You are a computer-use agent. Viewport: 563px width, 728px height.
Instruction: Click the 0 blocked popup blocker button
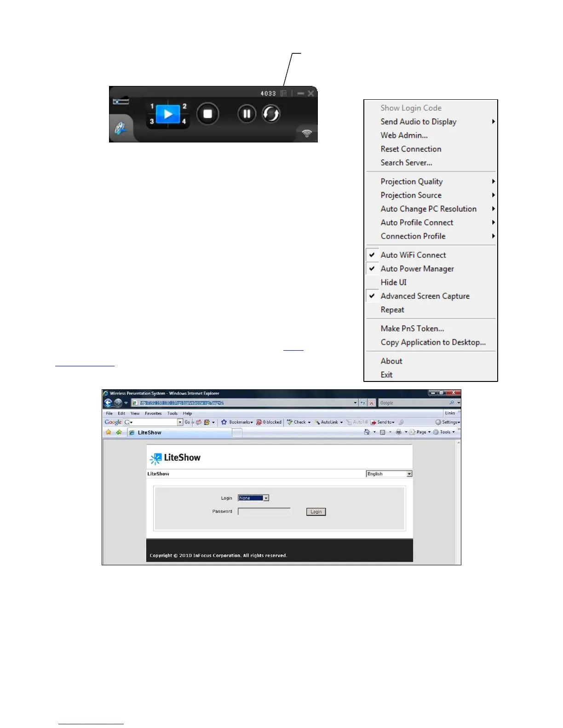point(269,422)
